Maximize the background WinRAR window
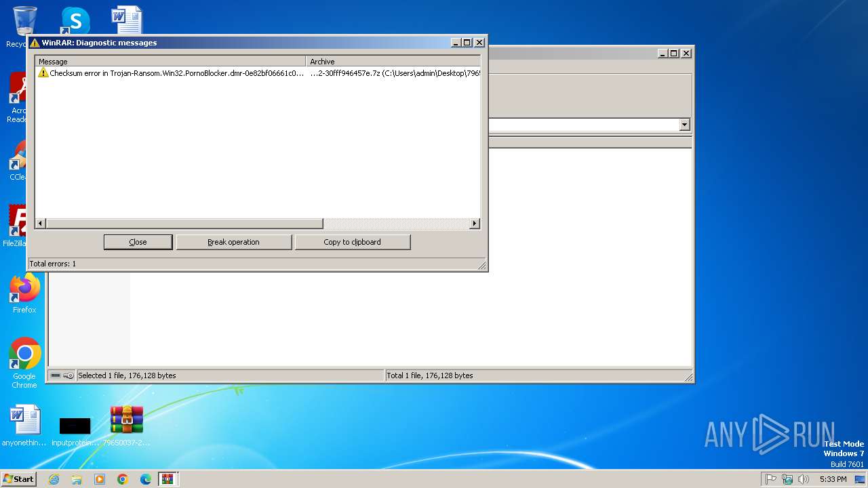 tap(674, 54)
